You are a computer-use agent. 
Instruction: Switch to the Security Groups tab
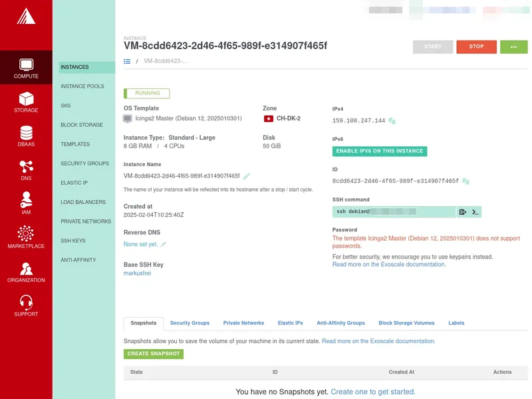[190, 323]
